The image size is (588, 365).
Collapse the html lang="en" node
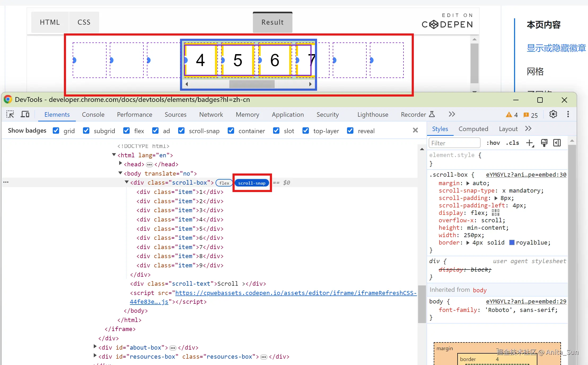click(114, 155)
